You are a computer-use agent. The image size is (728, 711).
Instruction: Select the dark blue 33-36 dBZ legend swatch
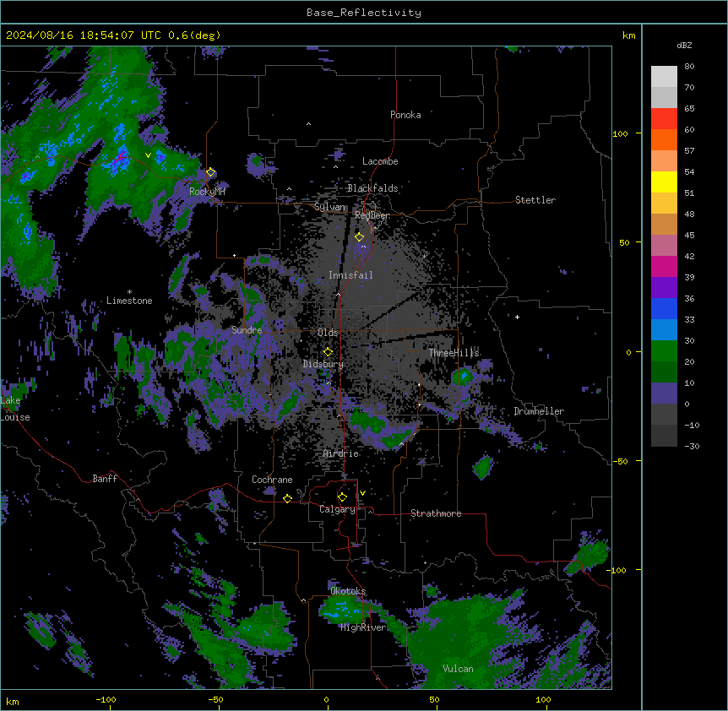(x=664, y=308)
